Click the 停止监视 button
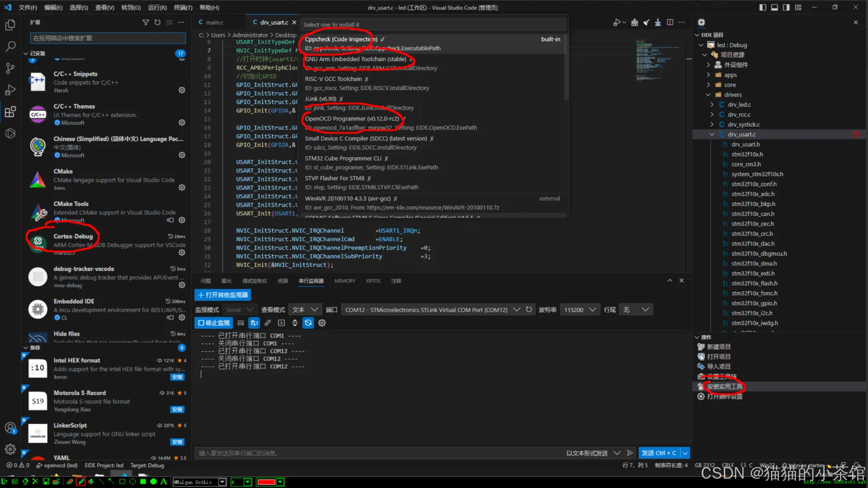Viewport: 868px width, 488px height. pyautogui.click(x=214, y=323)
